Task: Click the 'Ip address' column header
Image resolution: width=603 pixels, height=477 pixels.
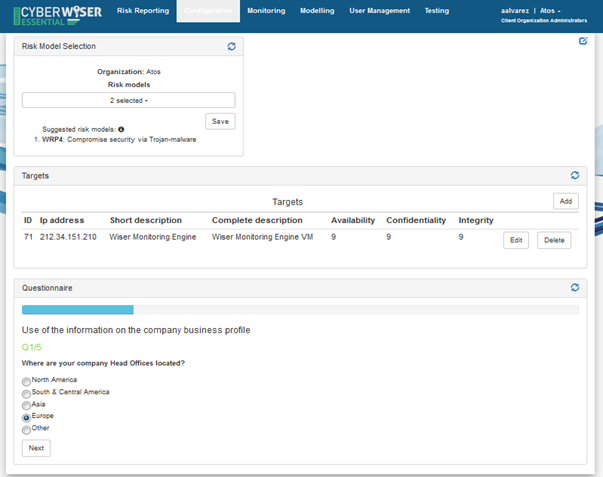Action: pyautogui.click(x=62, y=220)
